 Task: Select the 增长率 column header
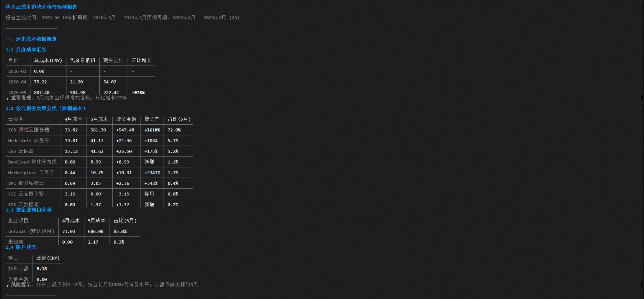click(x=152, y=119)
